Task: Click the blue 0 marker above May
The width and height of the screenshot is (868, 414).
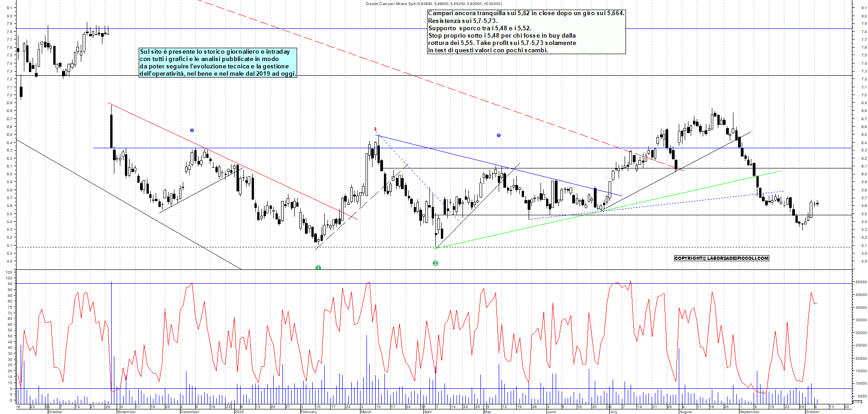Action: point(498,135)
